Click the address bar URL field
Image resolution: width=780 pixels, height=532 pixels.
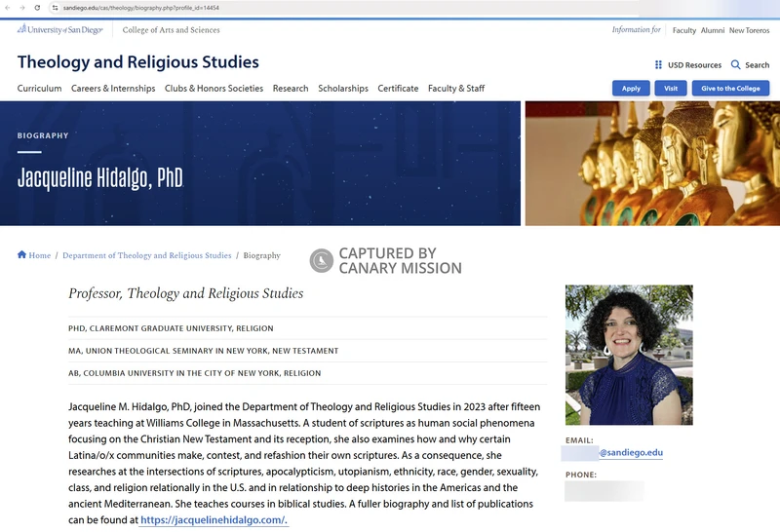(x=292, y=7)
